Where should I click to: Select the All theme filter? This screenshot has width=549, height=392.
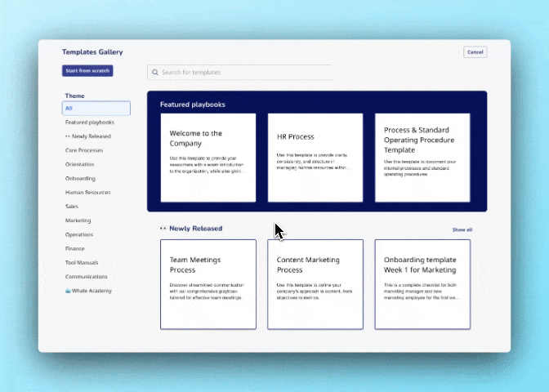tap(96, 108)
